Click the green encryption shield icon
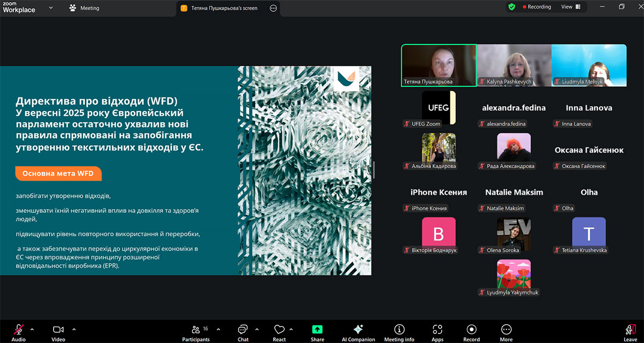644x343 pixels. [511, 7]
